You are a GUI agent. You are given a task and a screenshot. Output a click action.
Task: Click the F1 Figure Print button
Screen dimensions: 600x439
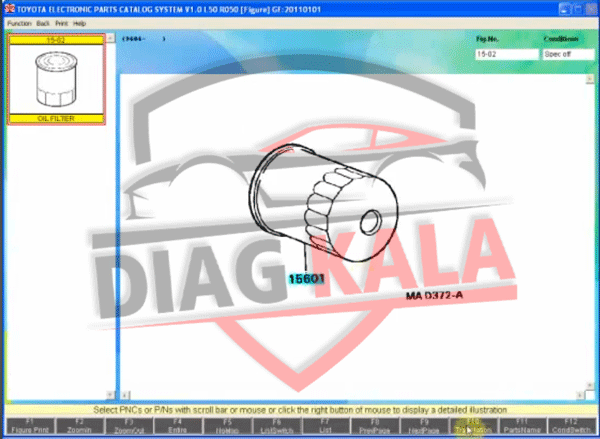pos(30,426)
